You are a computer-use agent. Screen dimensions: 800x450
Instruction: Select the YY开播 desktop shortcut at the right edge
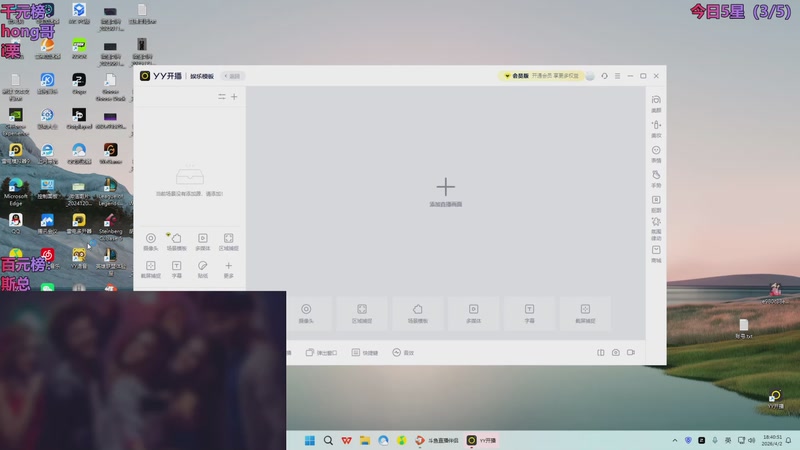[x=776, y=399]
